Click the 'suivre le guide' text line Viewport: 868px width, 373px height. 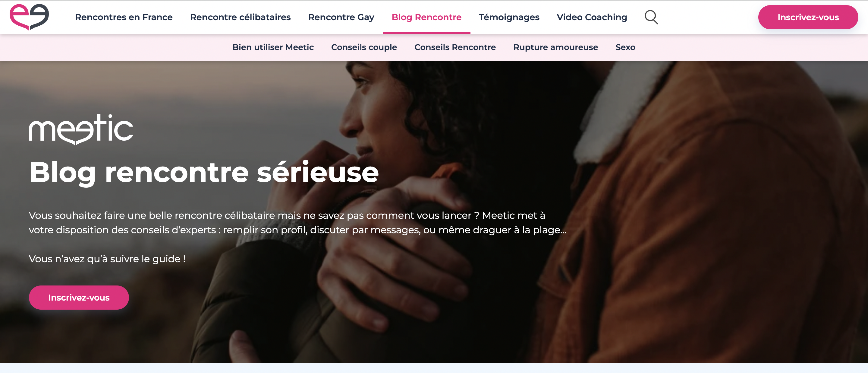pos(107,259)
